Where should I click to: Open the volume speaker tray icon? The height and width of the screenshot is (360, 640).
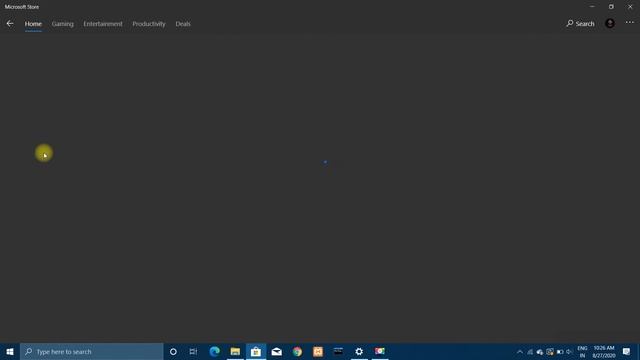569,352
